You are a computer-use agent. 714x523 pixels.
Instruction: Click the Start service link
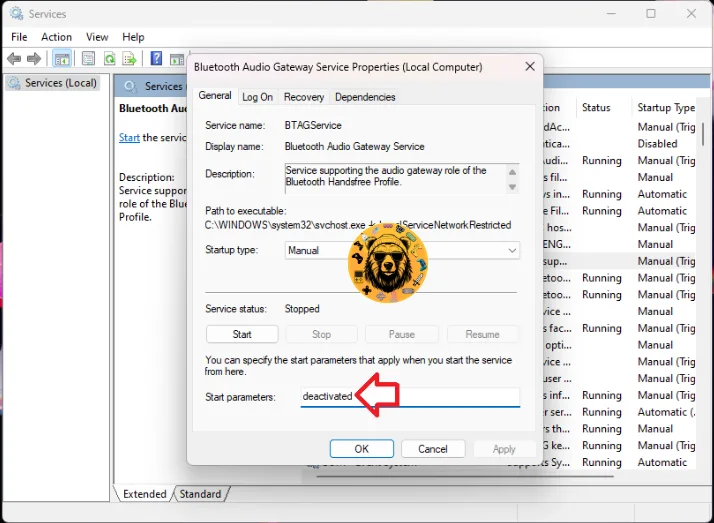(129, 138)
